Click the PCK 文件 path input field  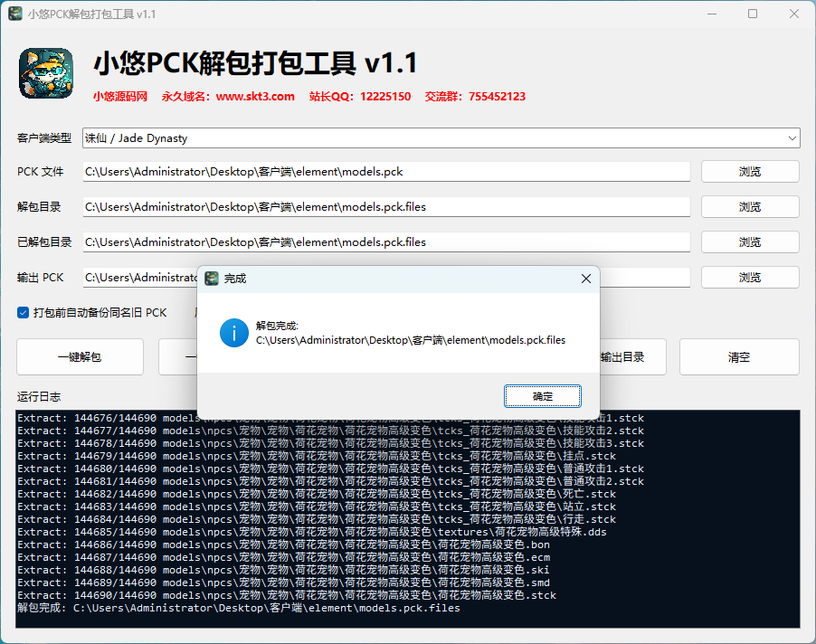click(x=386, y=172)
